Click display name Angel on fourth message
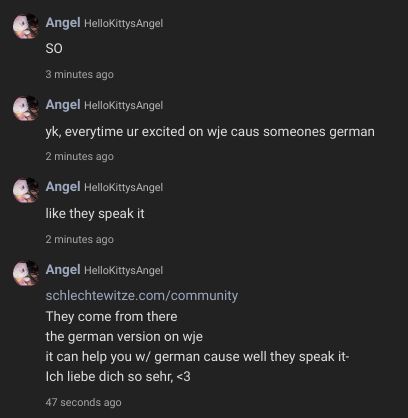This screenshot has height=418, width=408. (63, 270)
